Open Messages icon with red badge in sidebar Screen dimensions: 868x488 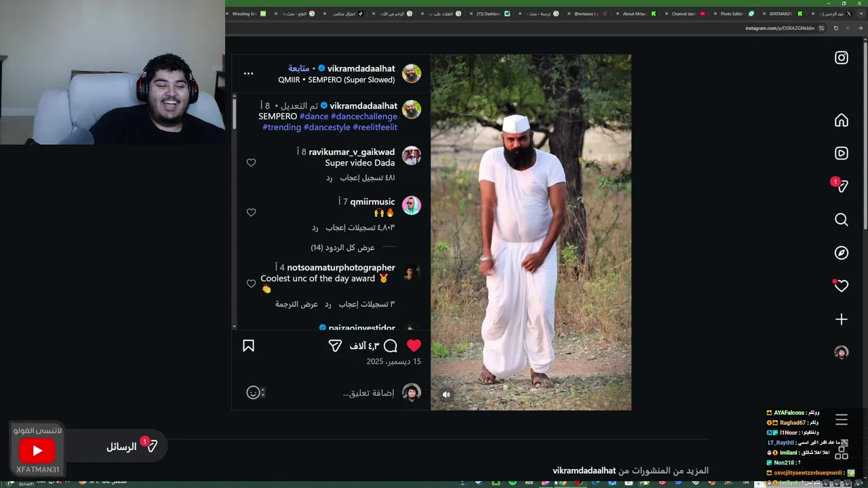coord(841,186)
